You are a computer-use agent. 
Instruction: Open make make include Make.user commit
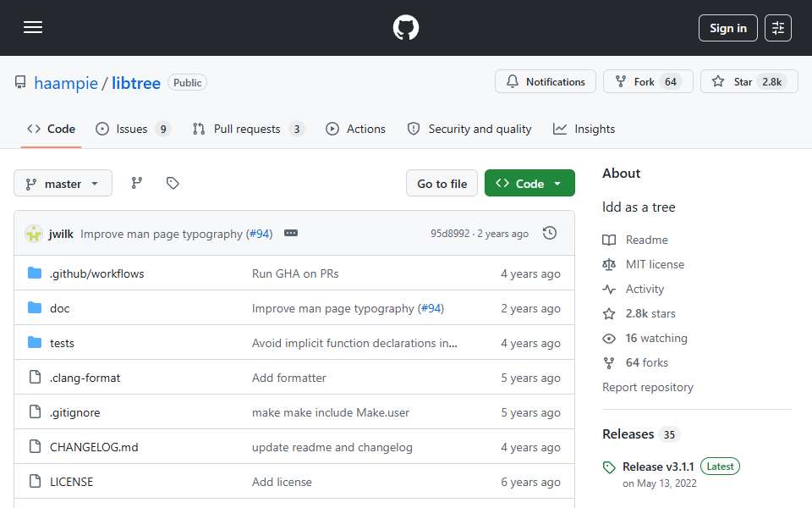pyautogui.click(x=331, y=412)
